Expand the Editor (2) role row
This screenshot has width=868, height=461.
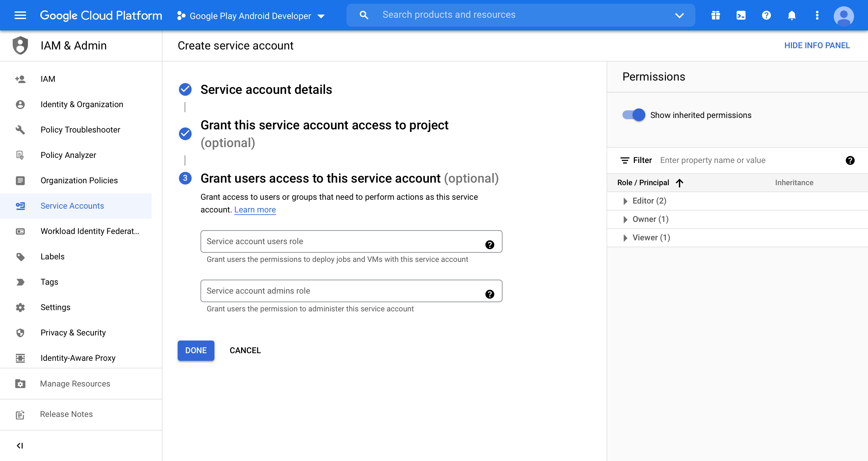(x=625, y=201)
